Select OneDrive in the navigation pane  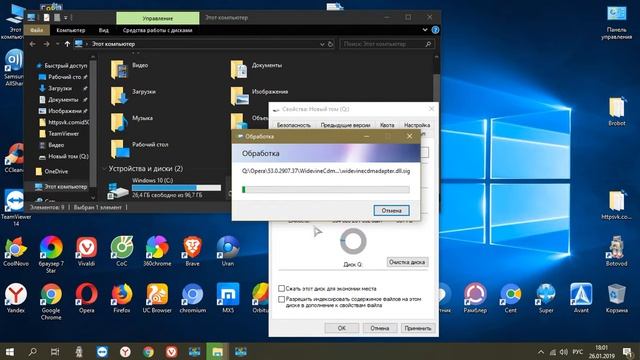click(56, 171)
